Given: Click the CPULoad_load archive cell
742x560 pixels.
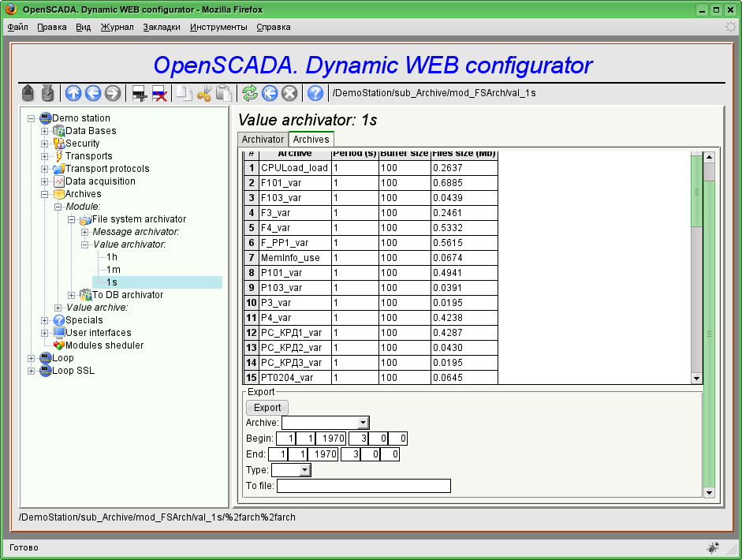Looking at the screenshot, I should click(x=295, y=168).
